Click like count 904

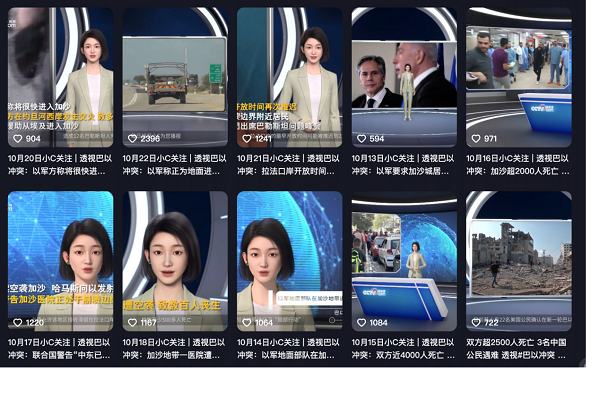pyautogui.click(x=33, y=139)
